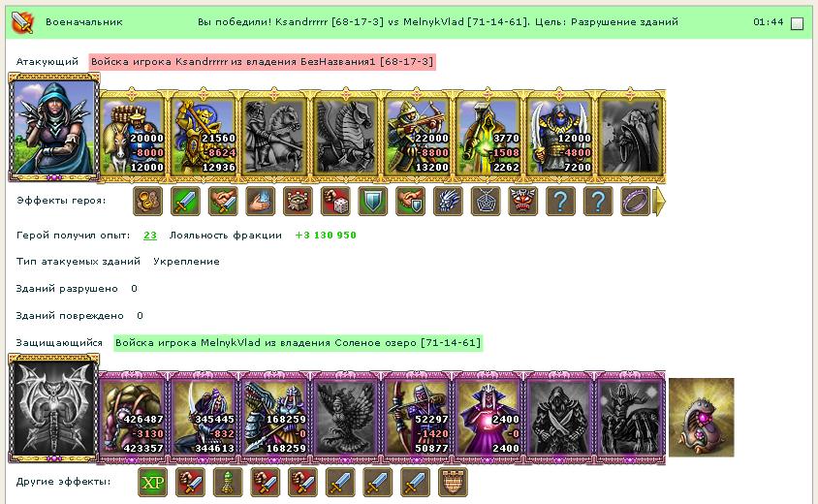The height and width of the screenshot is (504, 818).
Task: Select the defender unit card with 426487
Action: [x=132, y=417]
